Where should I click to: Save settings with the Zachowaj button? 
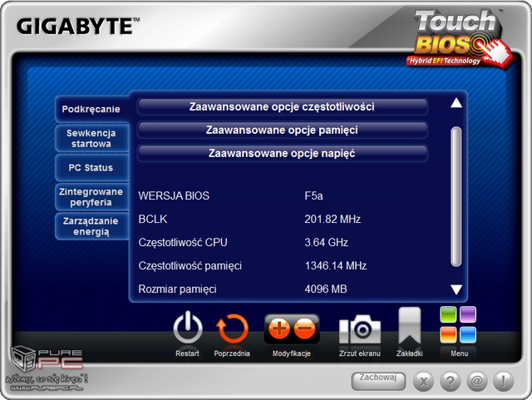tap(378, 381)
